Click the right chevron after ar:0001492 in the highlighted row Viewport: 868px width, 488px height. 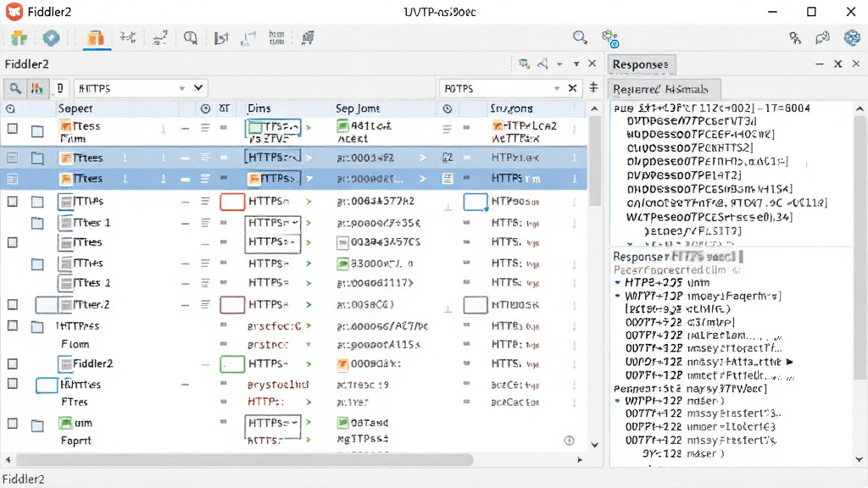coord(423,158)
